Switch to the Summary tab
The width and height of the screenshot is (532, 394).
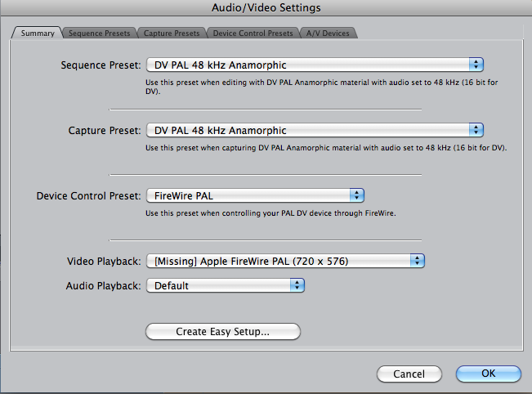[x=34, y=34]
